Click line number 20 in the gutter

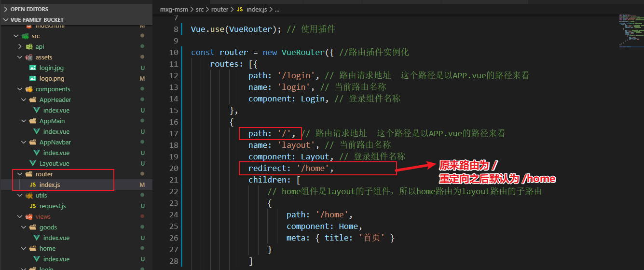pos(174,168)
